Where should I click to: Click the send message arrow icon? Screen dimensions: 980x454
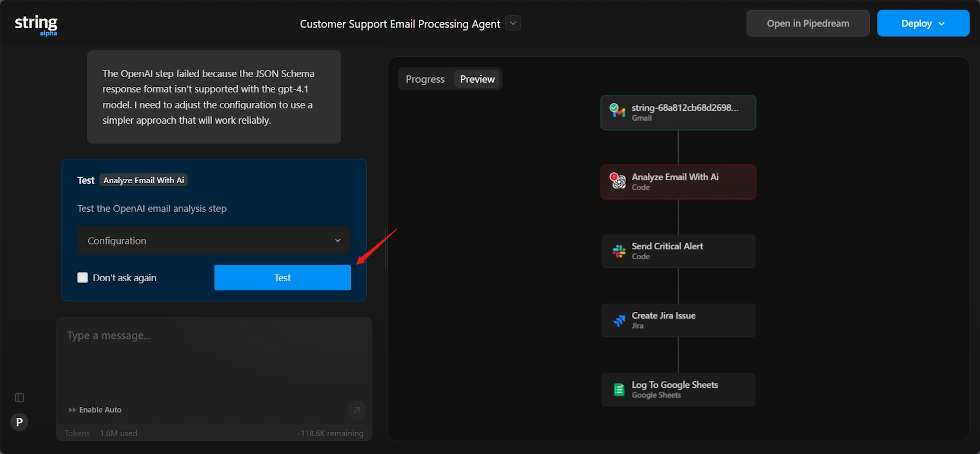point(356,410)
